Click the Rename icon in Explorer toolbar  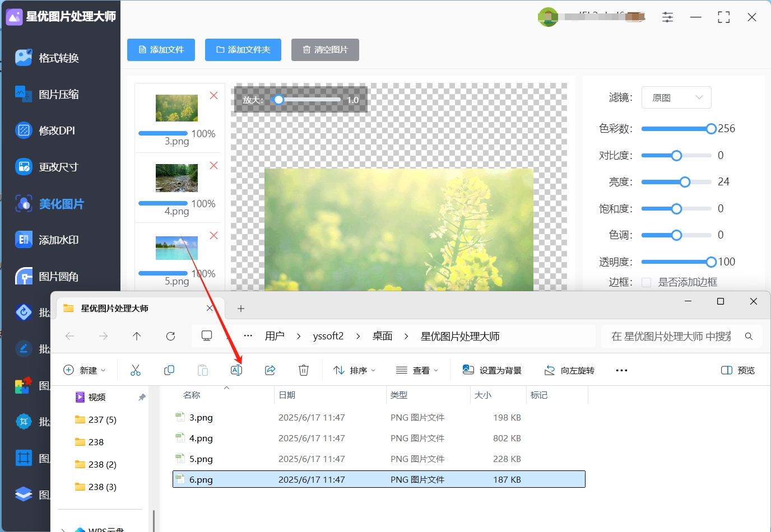236,370
